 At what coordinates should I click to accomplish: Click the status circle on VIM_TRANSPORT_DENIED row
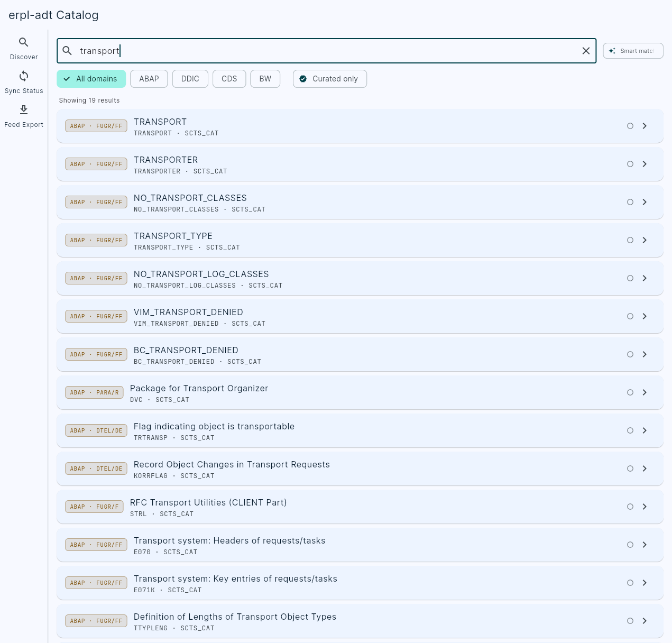(630, 316)
